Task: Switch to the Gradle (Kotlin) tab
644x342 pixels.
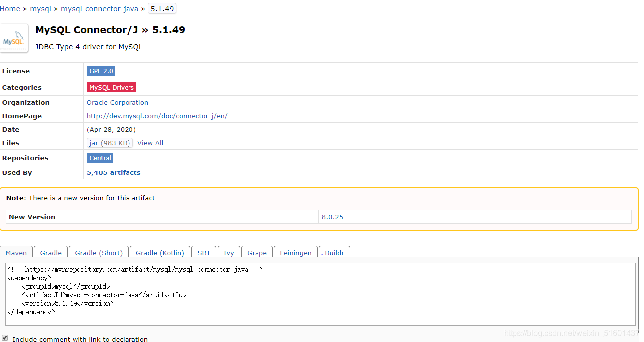Action: (160, 252)
